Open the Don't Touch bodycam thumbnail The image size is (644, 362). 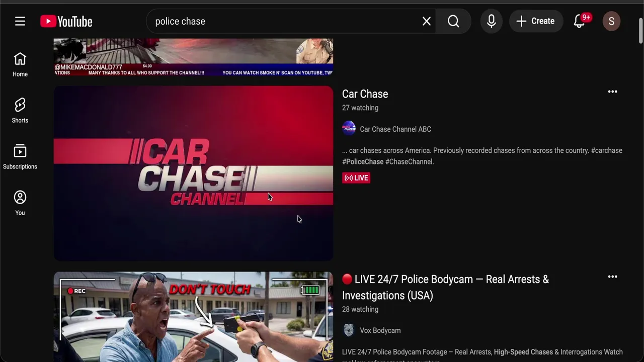(x=193, y=317)
